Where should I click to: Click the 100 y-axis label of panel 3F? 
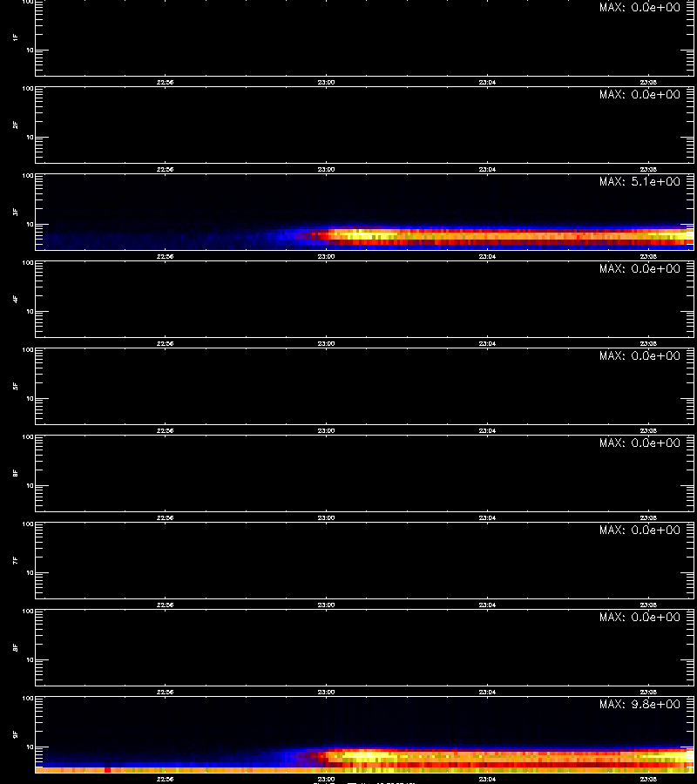[28, 176]
